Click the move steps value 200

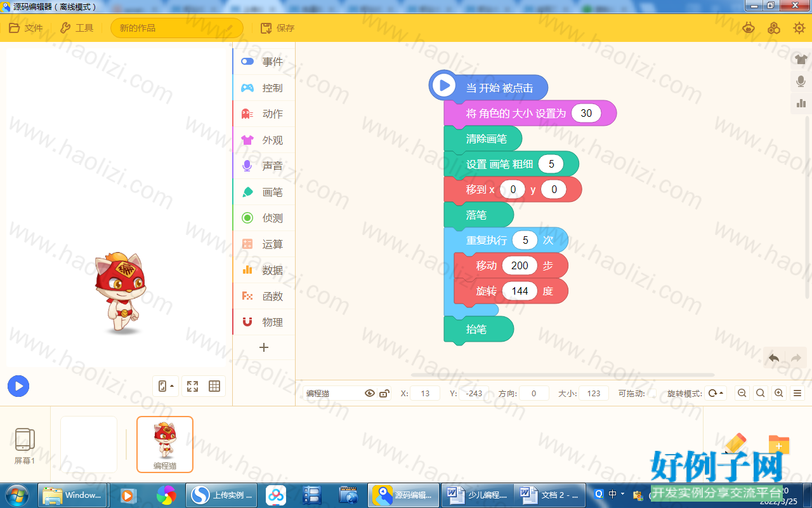[520, 265]
